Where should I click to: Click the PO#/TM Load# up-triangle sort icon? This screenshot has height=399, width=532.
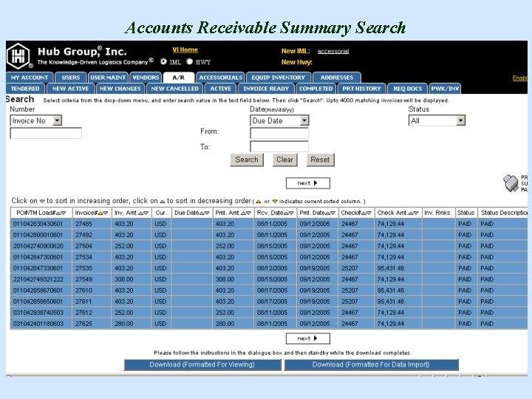pos(58,213)
